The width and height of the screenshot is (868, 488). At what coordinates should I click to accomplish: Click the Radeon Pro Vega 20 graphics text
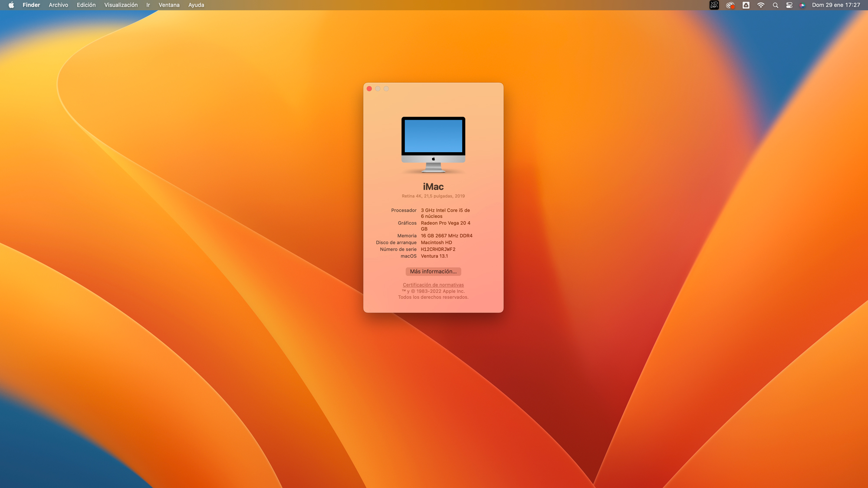pyautogui.click(x=445, y=226)
